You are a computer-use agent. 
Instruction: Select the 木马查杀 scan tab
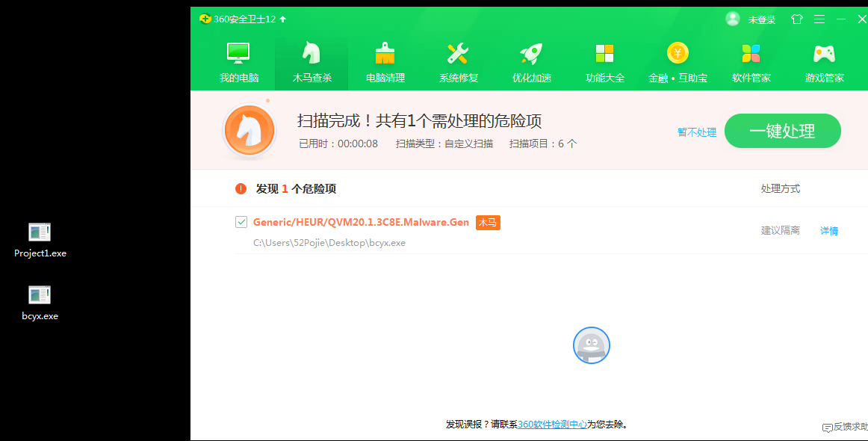point(311,61)
